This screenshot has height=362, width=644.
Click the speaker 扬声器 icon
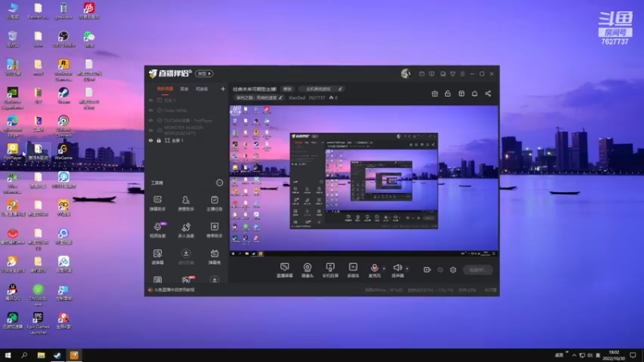coord(397,268)
